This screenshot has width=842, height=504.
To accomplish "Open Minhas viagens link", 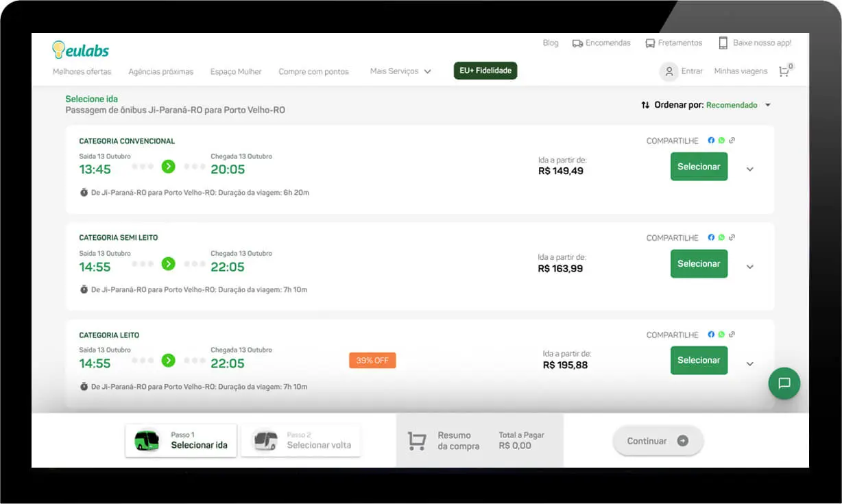I will tap(741, 71).
